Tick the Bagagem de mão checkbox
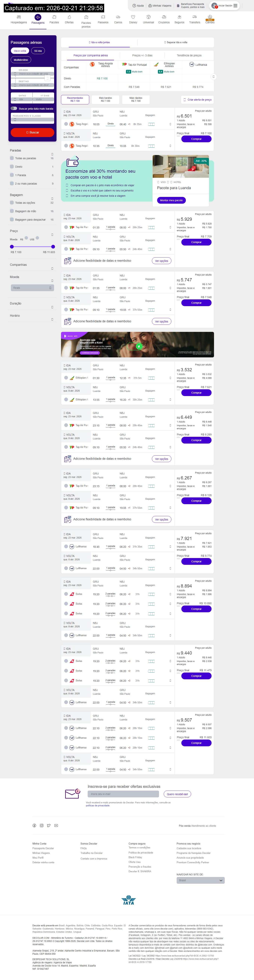Image resolution: width=254 pixels, height=980 pixels. point(12,211)
